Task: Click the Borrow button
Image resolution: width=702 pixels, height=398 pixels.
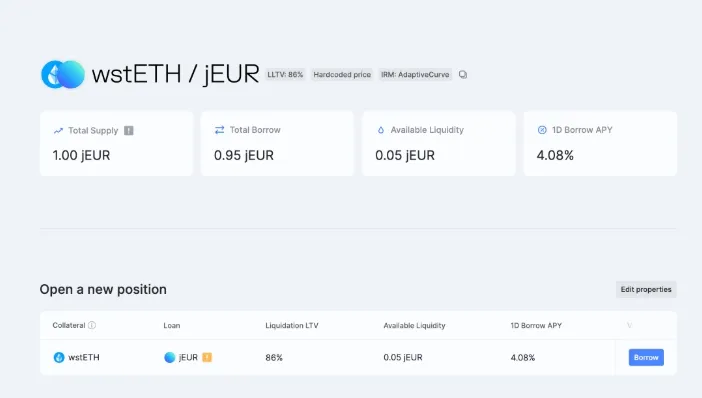Action: point(646,357)
